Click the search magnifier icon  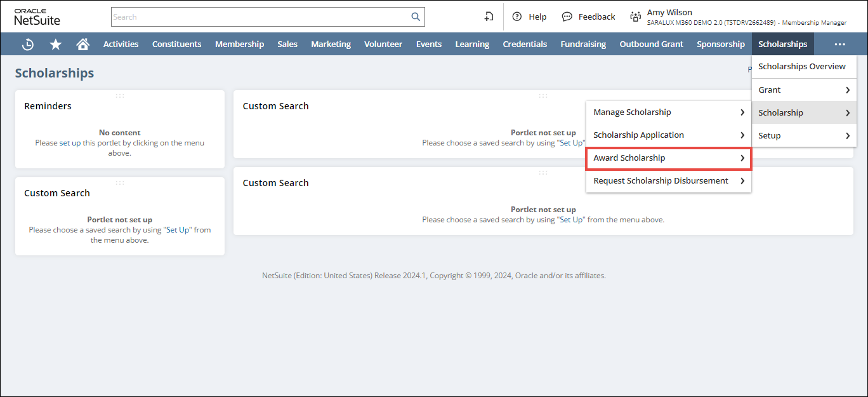(x=416, y=17)
